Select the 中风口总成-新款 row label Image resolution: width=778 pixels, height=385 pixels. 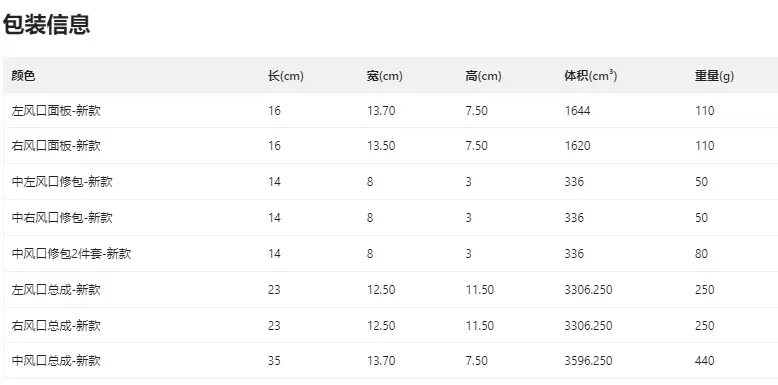[56, 361]
